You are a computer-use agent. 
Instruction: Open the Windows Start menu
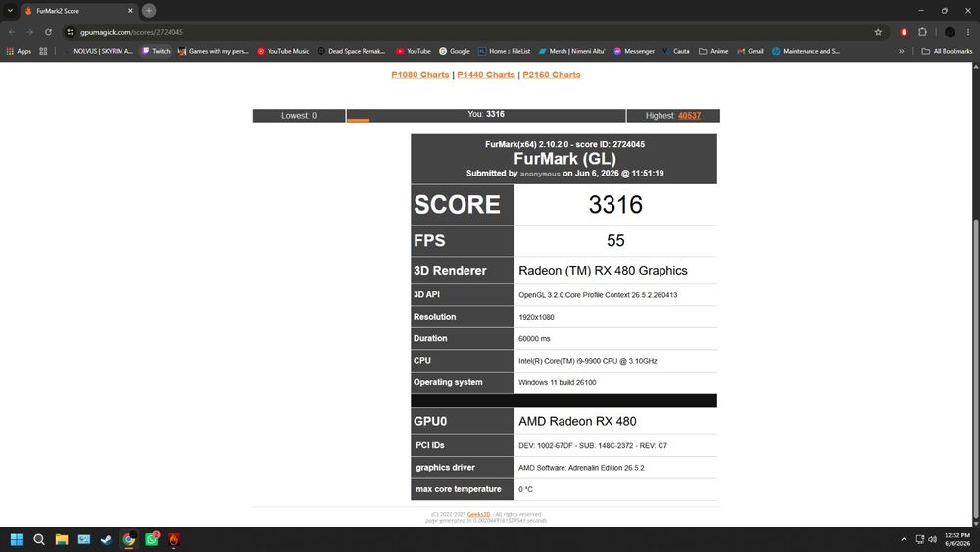tap(17, 539)
